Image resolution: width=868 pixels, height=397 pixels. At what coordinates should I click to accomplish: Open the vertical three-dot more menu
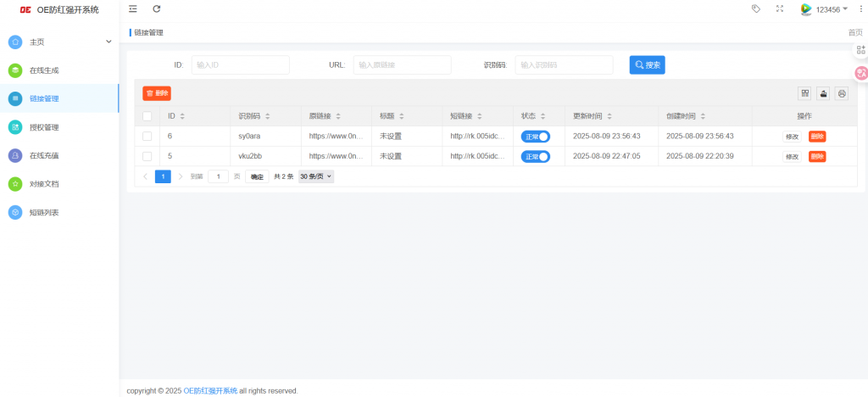860,9
